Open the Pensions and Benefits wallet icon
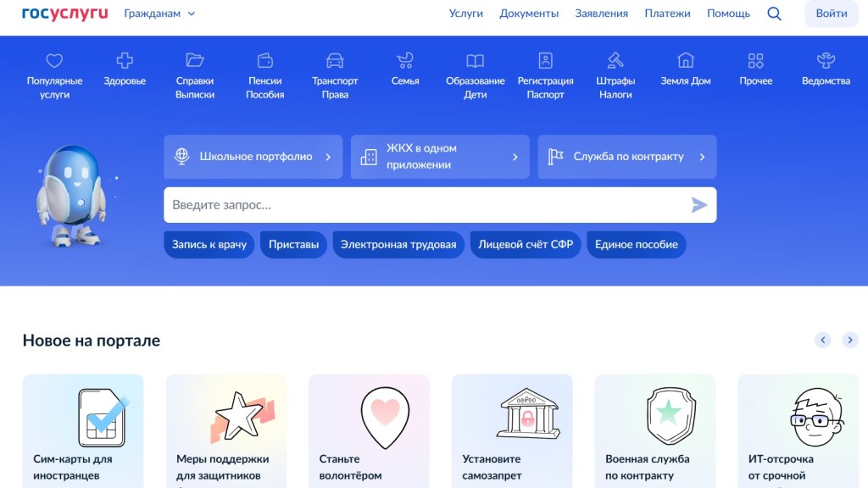This screenshot has height=488, width=868. (265, 60)
